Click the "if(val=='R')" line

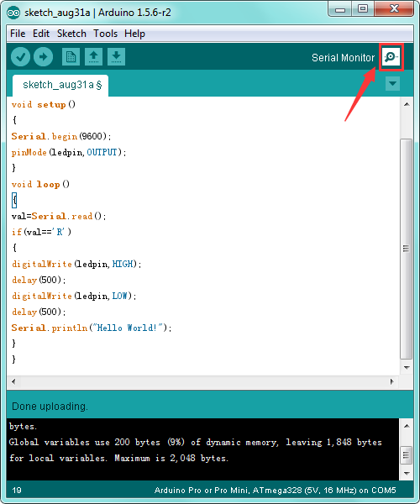41,232
